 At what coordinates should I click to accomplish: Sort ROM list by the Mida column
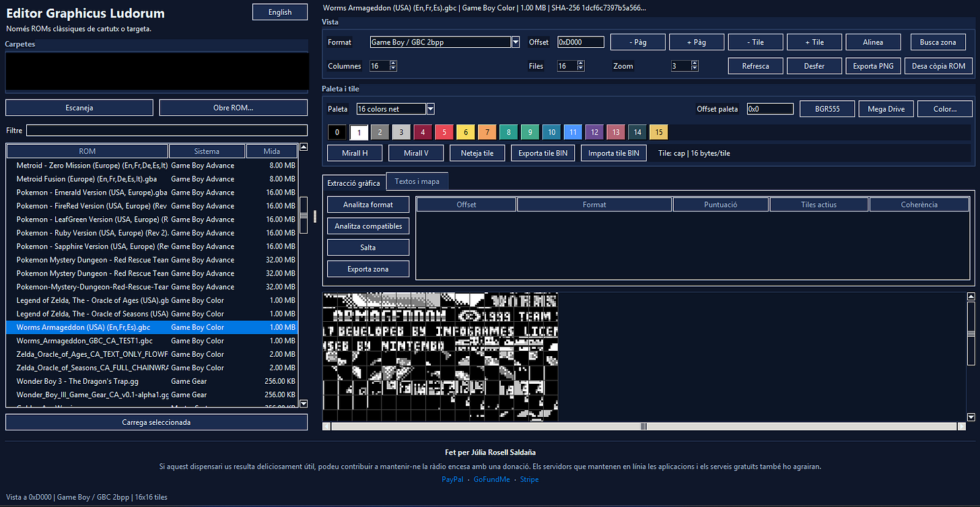tap(272, 151)
